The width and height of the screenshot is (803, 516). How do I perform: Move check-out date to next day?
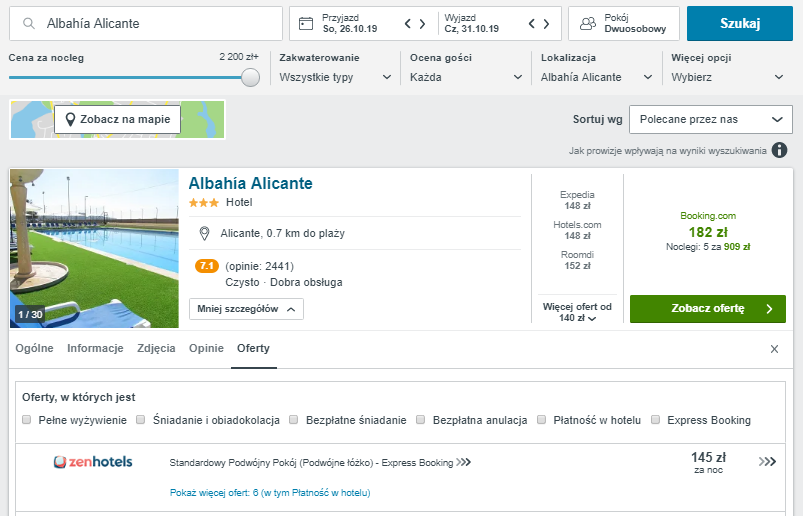pos(546,24)
